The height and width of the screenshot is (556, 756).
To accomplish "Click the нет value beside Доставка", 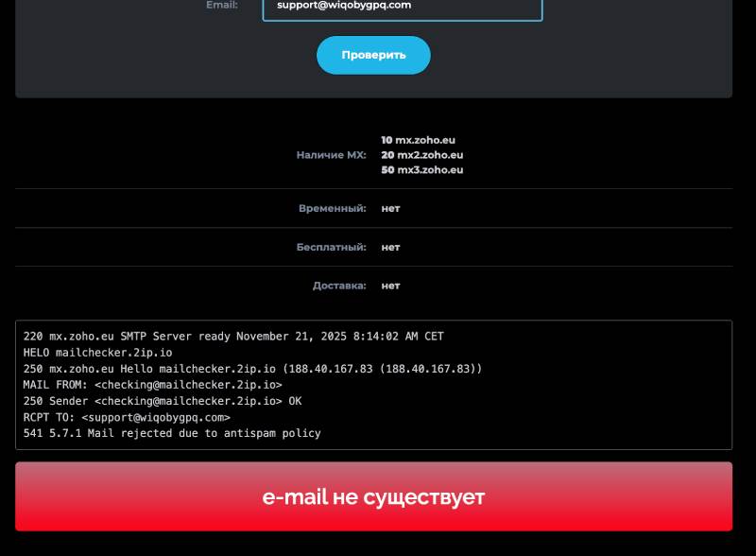I will coord(390,286).
